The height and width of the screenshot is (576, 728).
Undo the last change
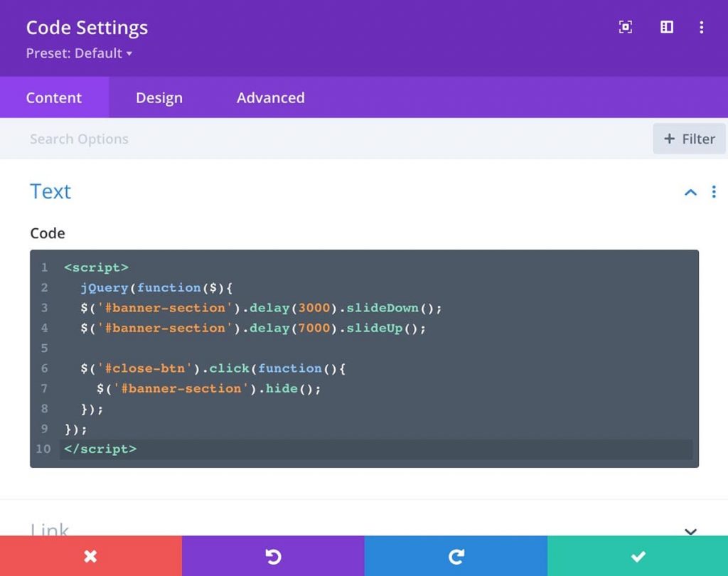[274, 556]
